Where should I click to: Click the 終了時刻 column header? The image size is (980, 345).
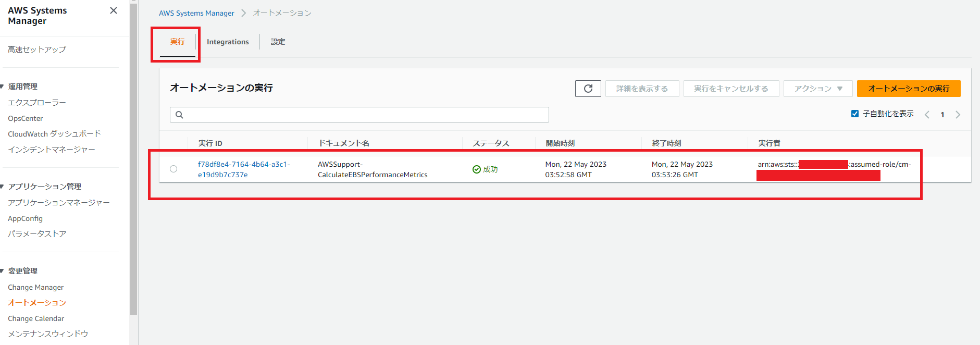pos(666,143)
